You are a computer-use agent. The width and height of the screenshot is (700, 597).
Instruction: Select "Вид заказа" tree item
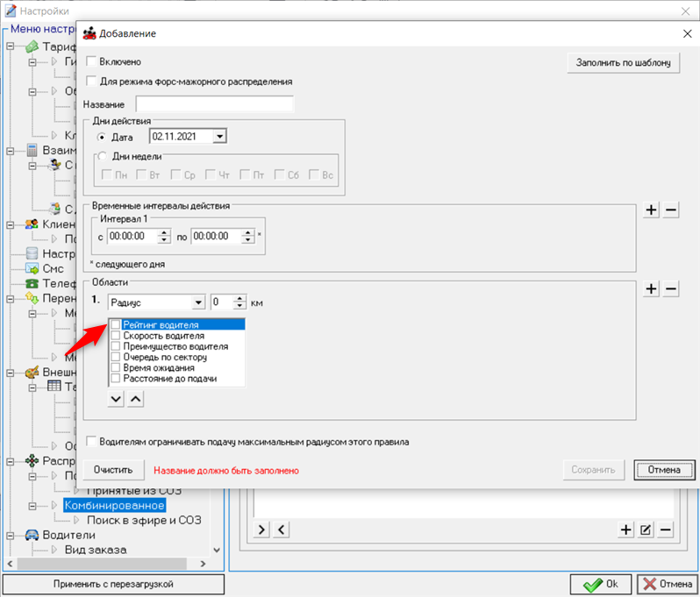(x=96, y=550)
